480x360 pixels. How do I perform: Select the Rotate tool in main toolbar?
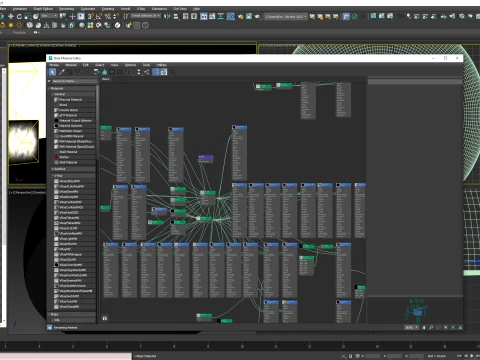(19, 16)
